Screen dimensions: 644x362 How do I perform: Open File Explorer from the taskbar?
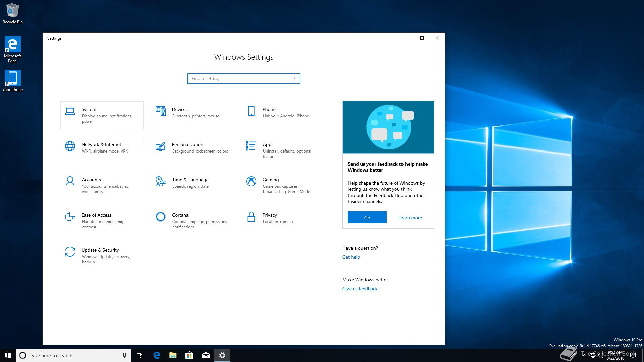pyautogui.click(x=173, y=355)
